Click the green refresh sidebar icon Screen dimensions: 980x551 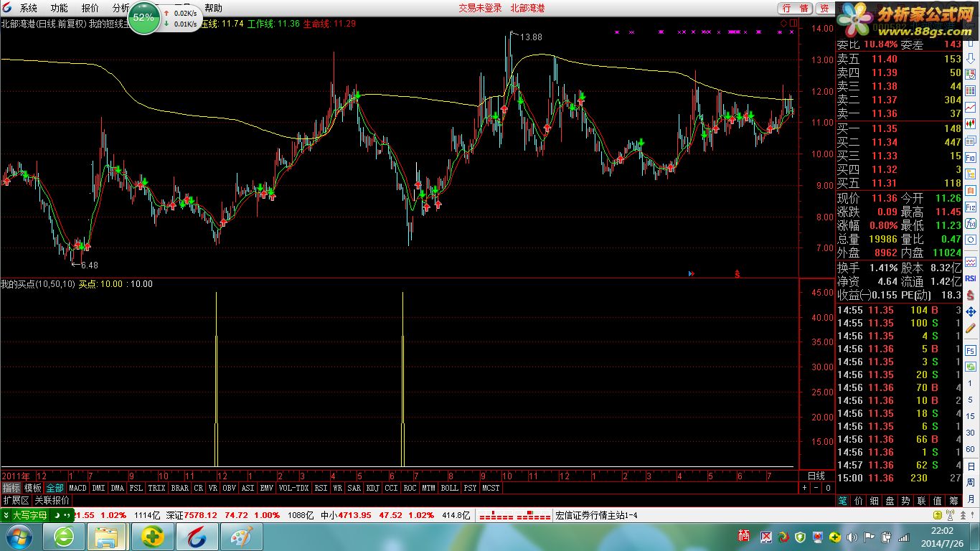pyautogui.click(x=970, y=367)
